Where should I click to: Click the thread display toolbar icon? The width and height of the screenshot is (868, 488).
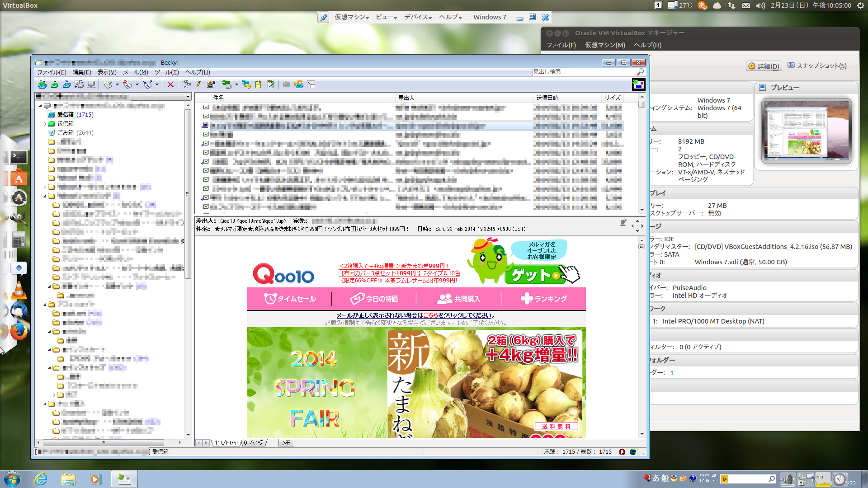[186, 84]
